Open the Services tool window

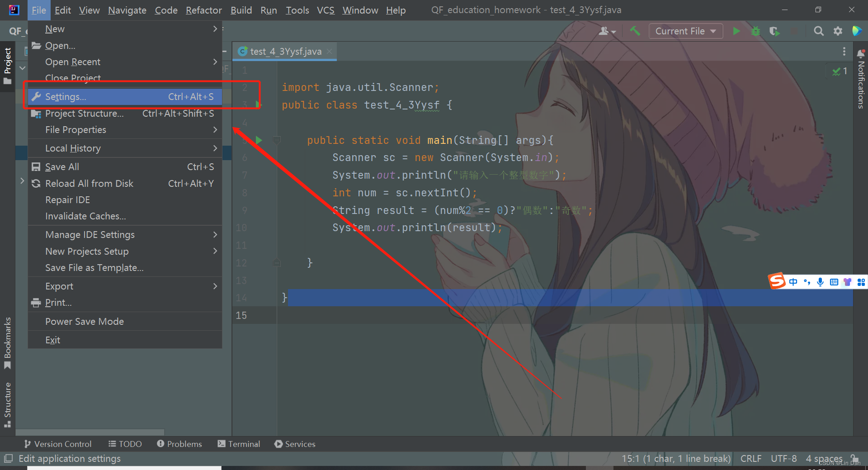(x=295, y=444)
